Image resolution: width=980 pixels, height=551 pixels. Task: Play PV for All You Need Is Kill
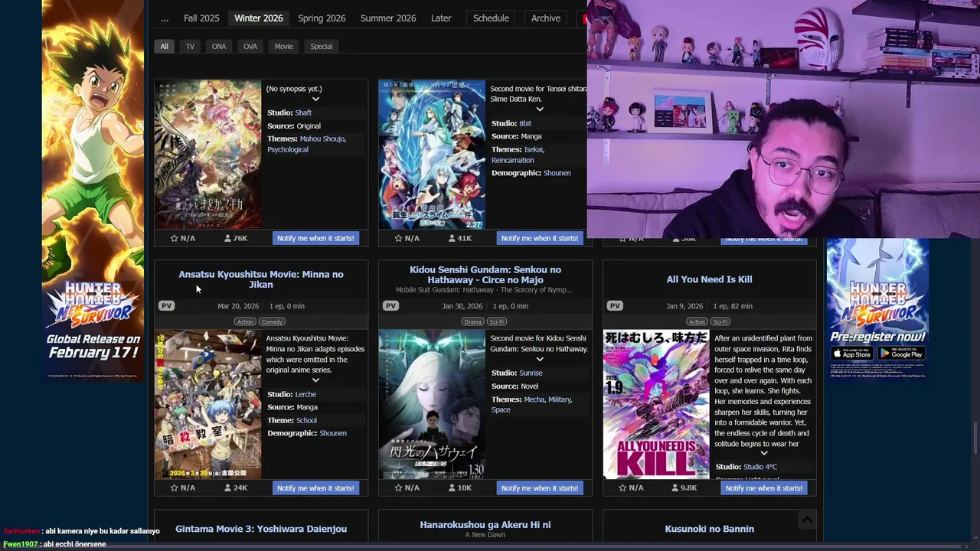point(615,306)
